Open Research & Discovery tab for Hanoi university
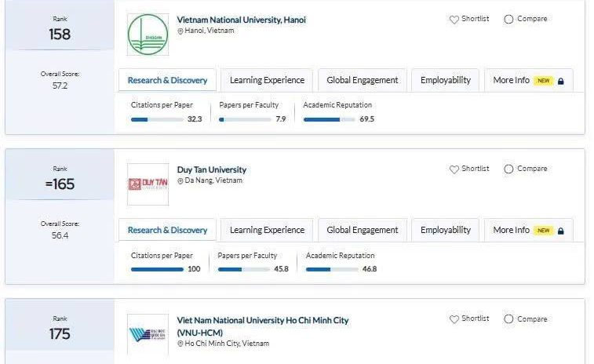 [167, 80]
